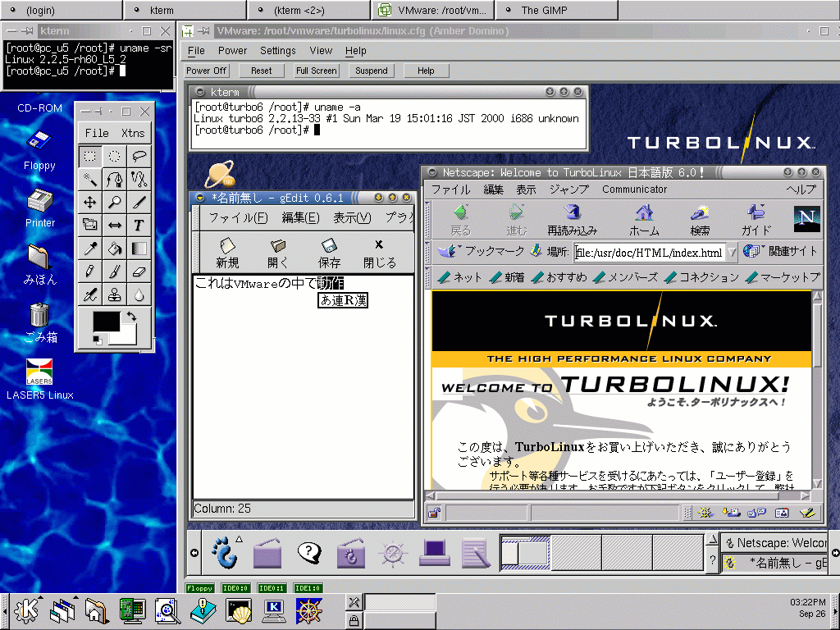
Task: Select the Rectangular Select tool in GIMP
Action: [89, 156]
